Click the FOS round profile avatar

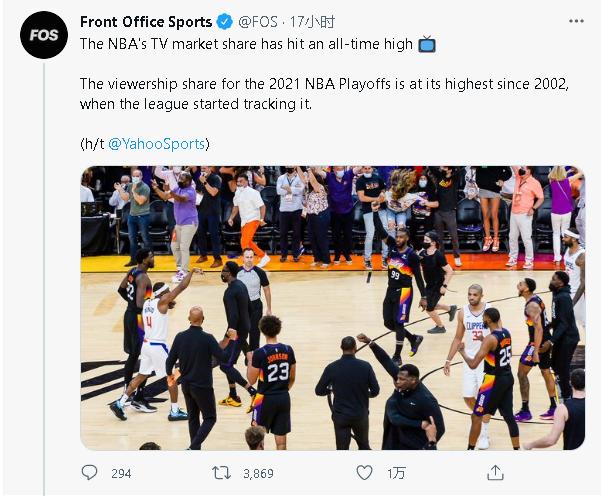43,33
